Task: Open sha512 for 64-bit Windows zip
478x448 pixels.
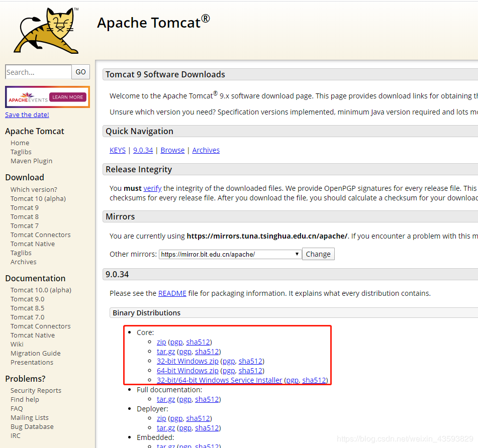Action: click(x=251, y=371)
